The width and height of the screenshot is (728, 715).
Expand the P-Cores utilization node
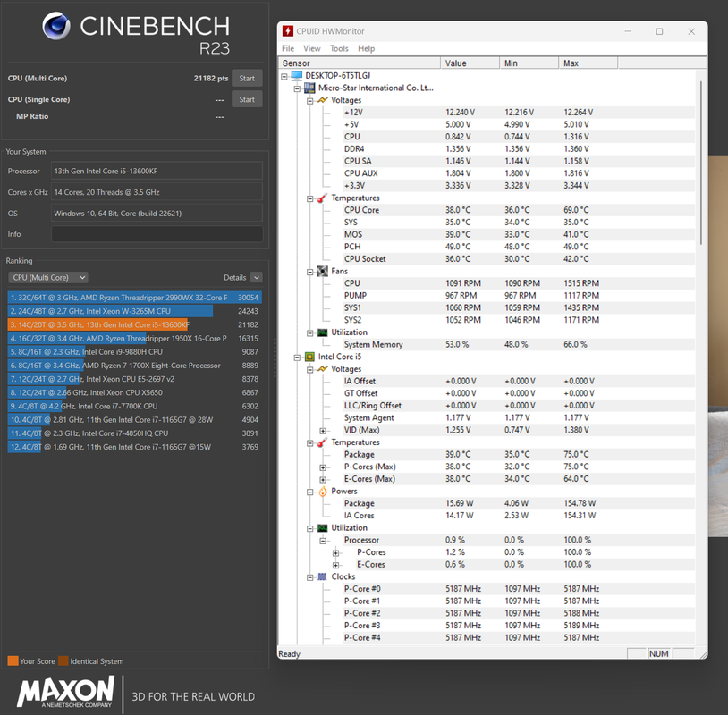click(x=336, y=553)
